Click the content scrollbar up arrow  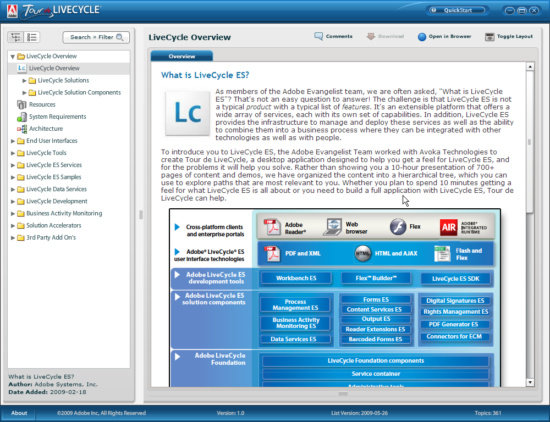[x=530, y=66]
